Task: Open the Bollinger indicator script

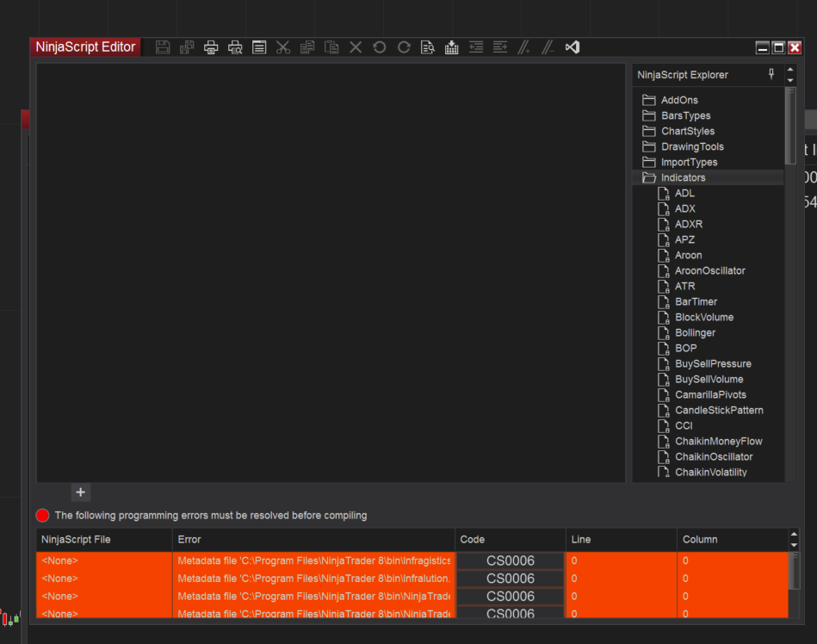Action: coord(695,333)
